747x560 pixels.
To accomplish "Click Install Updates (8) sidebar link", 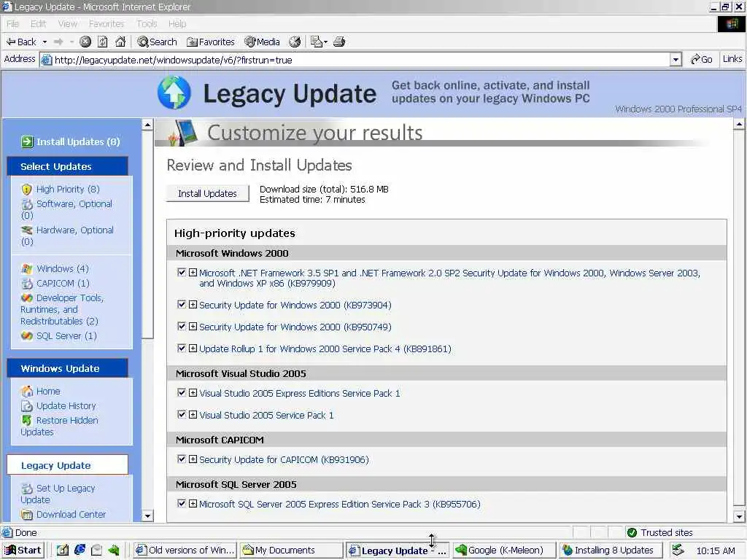I will pos(78,142).
